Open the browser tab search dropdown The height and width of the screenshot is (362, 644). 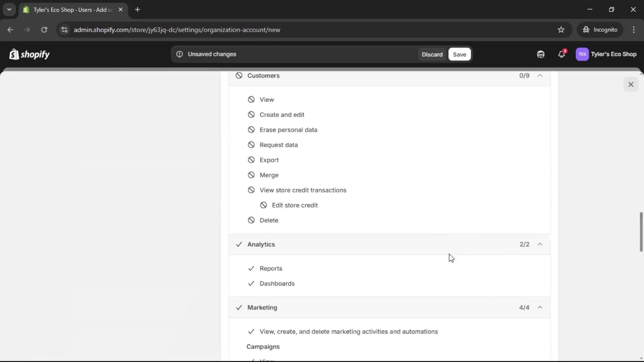(x=9, y=9)
